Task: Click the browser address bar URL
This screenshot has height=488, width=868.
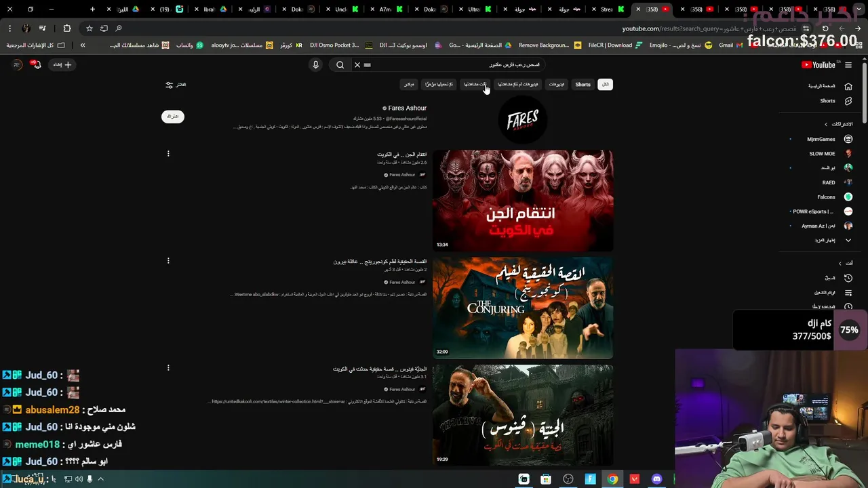Action: coord(709,28)
